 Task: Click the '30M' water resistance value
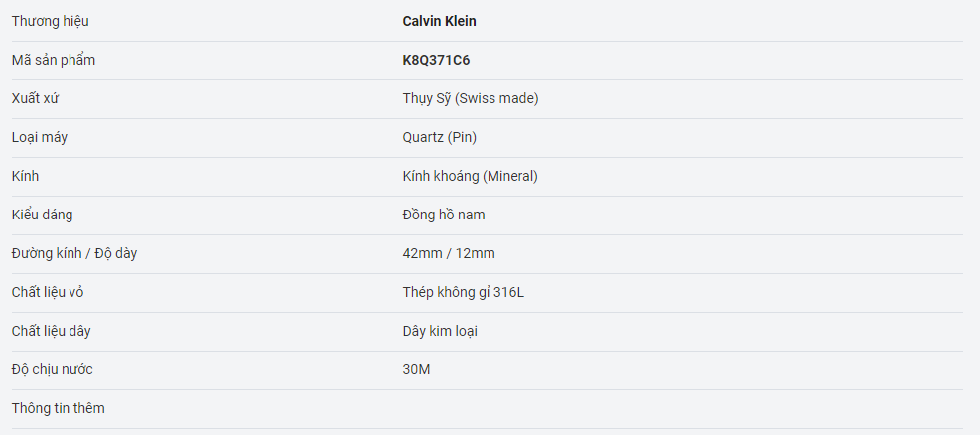[416, 369]
